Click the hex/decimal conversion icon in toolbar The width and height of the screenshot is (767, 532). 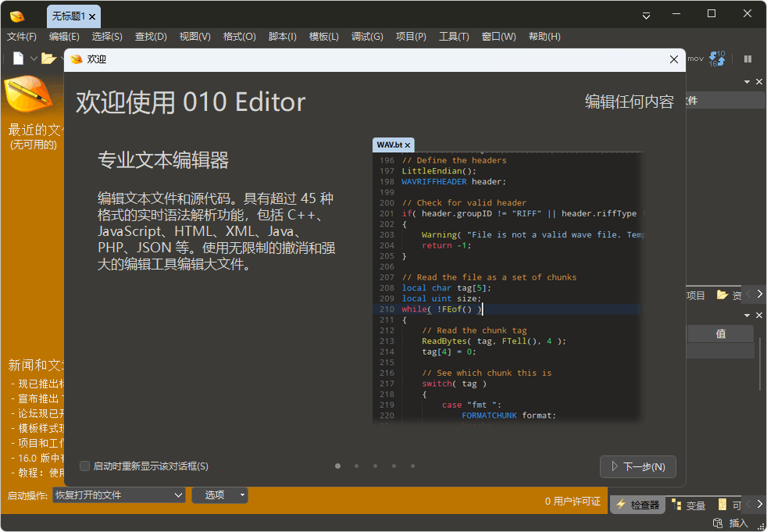pos(717,59)
